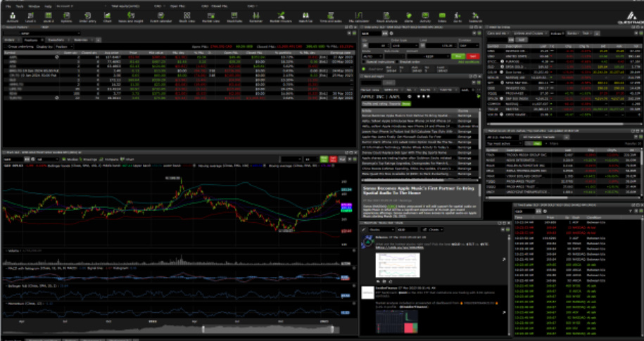Expand the Volume sub-panel header
The width and height of the screenshot is (644, 341).
(13, 250)
